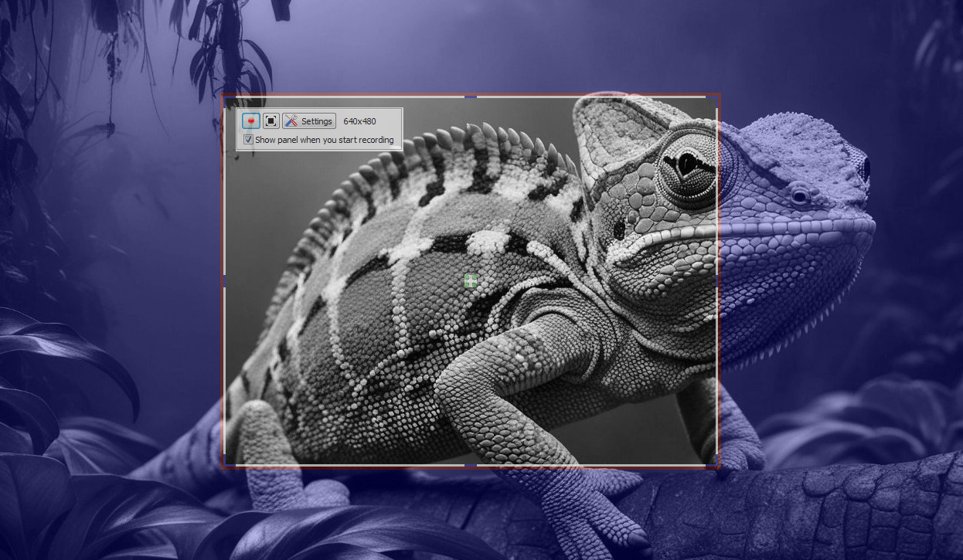
Task: Click the green move crosshair at region center
Action: click(471, 281)
